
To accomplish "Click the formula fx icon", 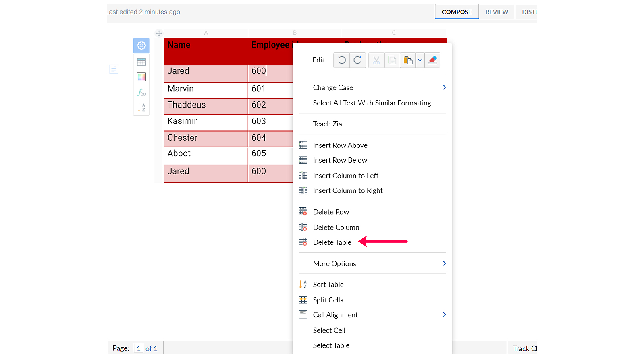I will point(141,93).
